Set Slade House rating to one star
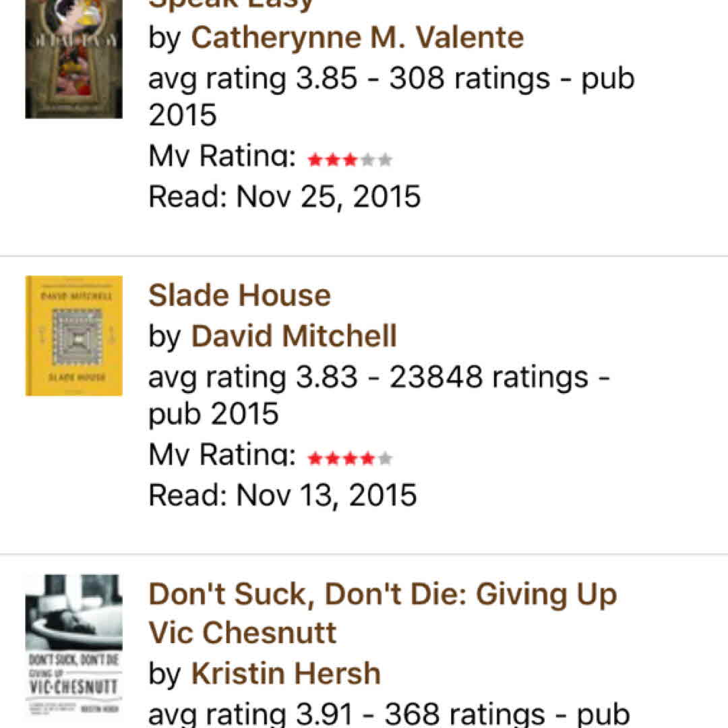728x728 pixels. click(x=315, y=459)
